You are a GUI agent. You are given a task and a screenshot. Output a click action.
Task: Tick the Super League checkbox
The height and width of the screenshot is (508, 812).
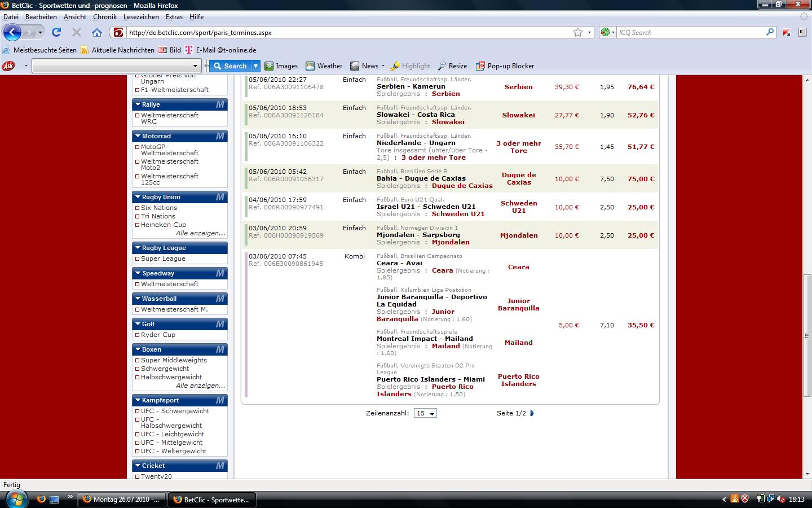pyautogui.click(x=138, y=259)
